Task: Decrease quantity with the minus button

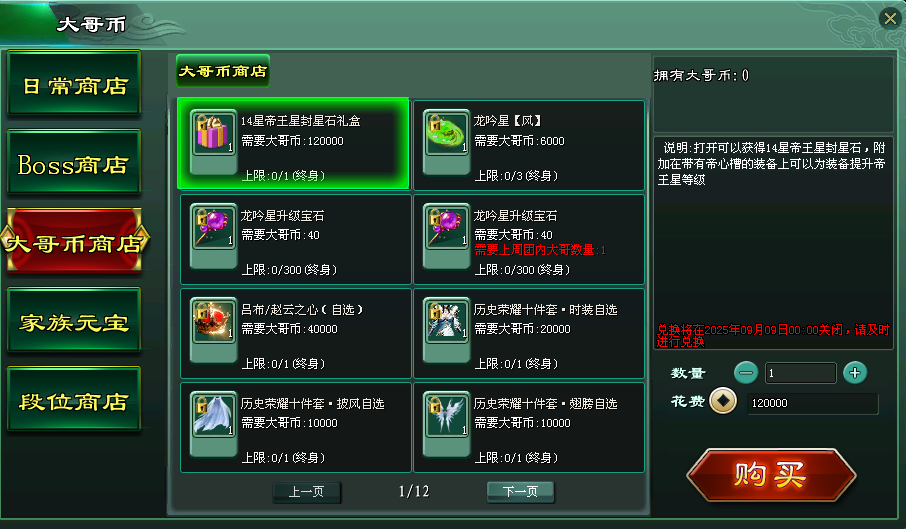Action: (746, 372)
